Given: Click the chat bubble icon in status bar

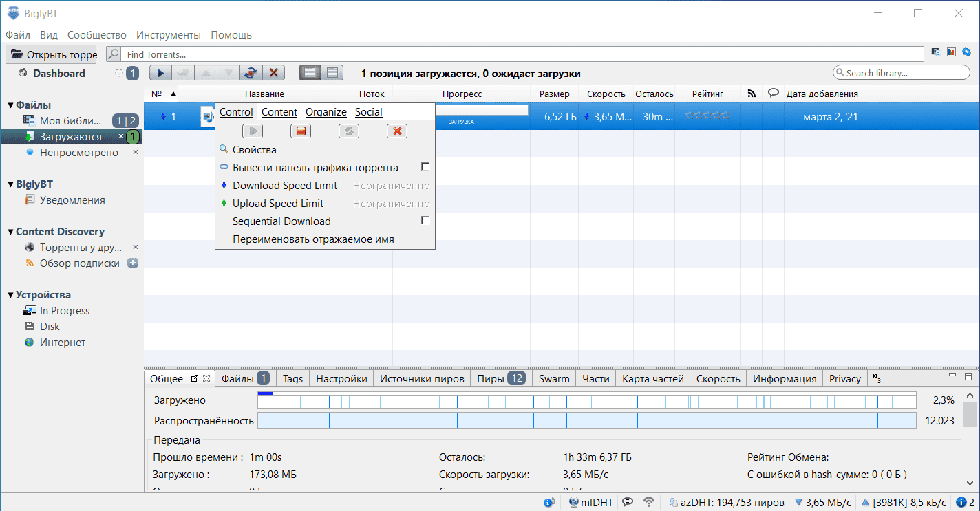Looking at the screenshot, I should click(628, 502).
